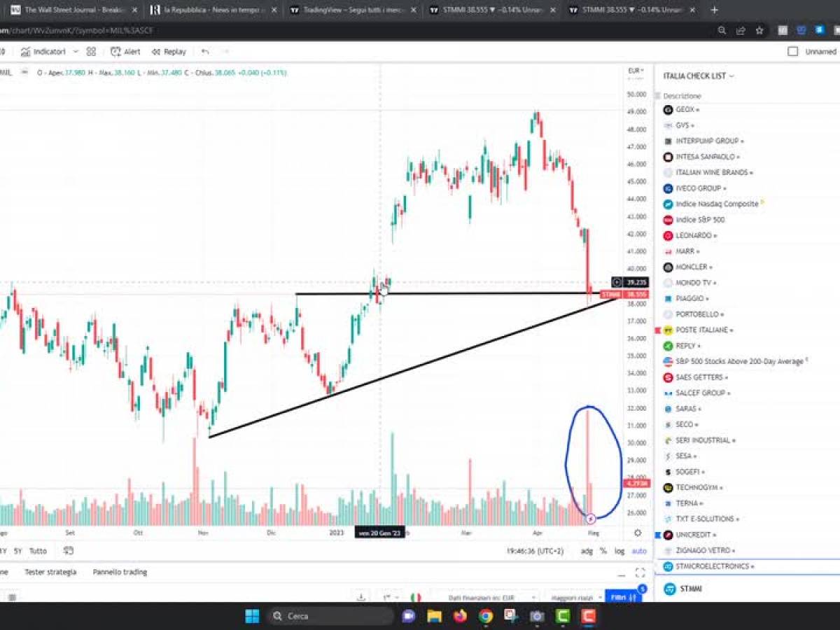This screenshot has height=630, width=840.
Task: Select LEONARDO in the watchlist
Action: coord(693,236)
